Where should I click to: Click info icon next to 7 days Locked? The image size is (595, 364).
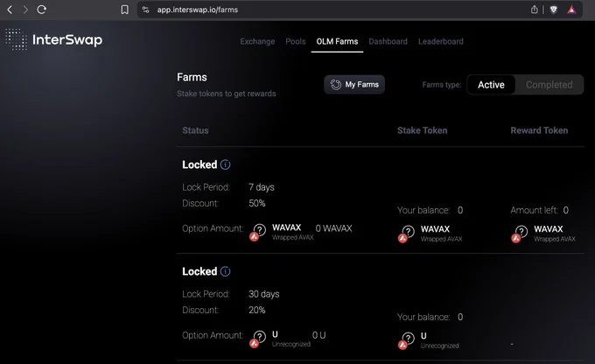(x=225, y=164)
